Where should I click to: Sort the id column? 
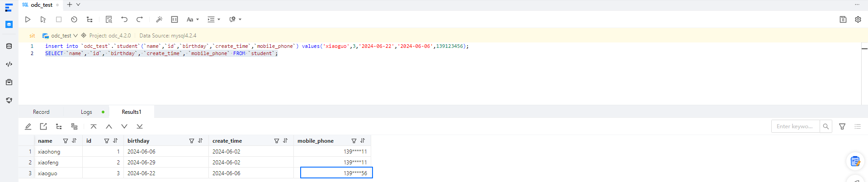point(115,141)
